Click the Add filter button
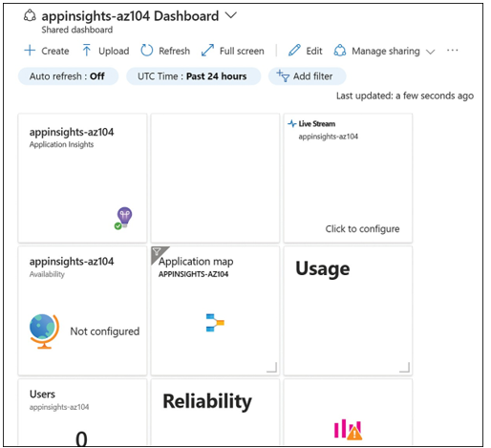Screen dimensions: 491x448 click(307, 76)
